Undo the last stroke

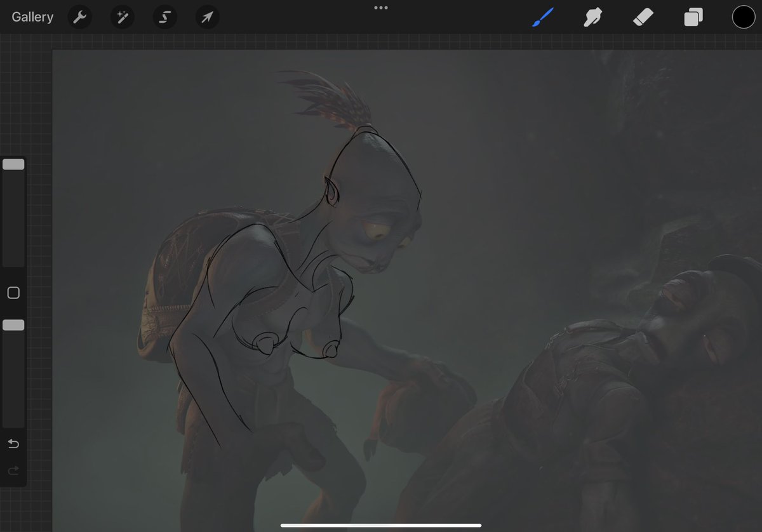tap(13, 444)
